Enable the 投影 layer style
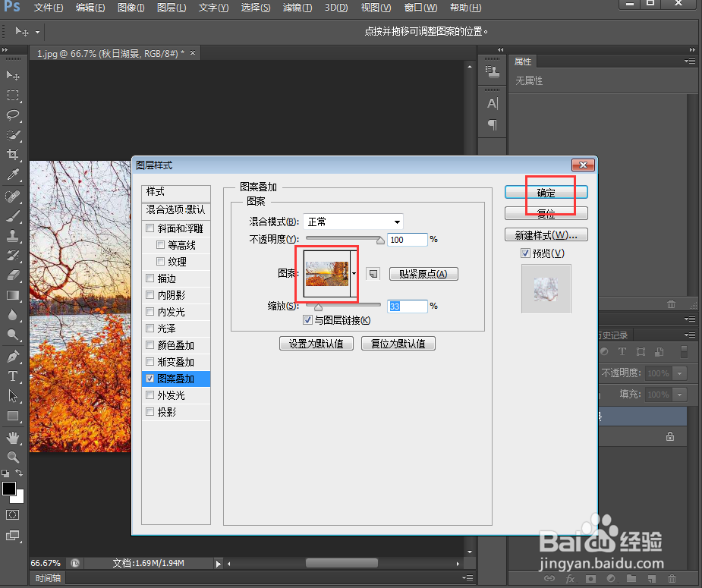Screen dimensions: 702x588 (150, 411)
